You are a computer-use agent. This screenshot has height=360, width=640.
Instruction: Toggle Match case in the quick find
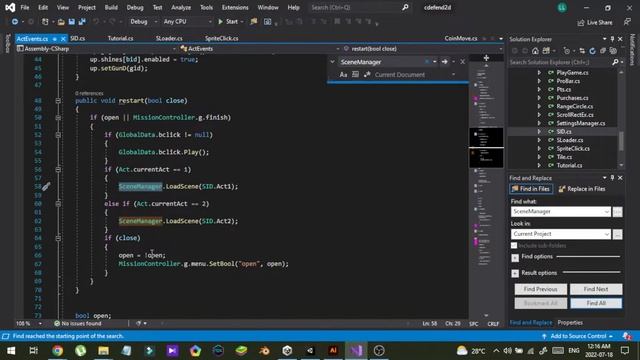coord(343,75)
